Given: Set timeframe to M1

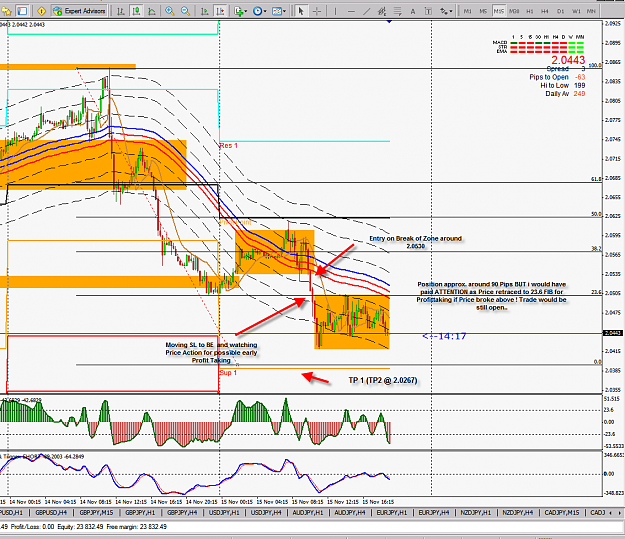Looking at the screenshot, I should [468, 11].
